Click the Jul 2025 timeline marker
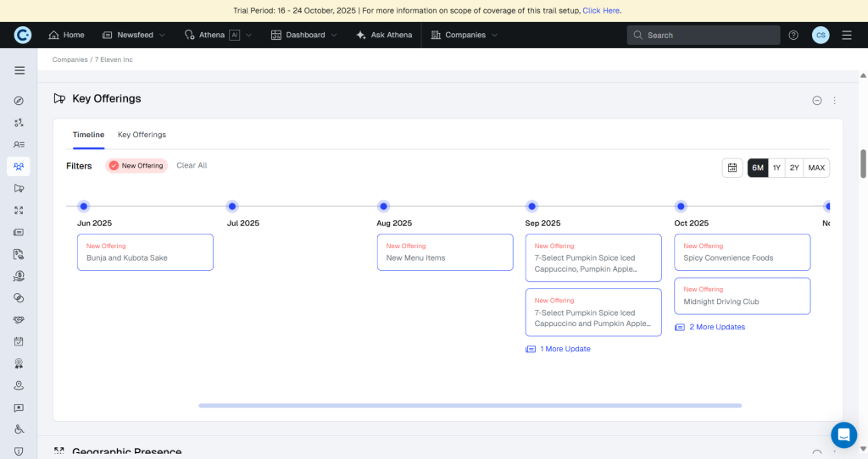This screenshot has width=868, height=459. 232,207
